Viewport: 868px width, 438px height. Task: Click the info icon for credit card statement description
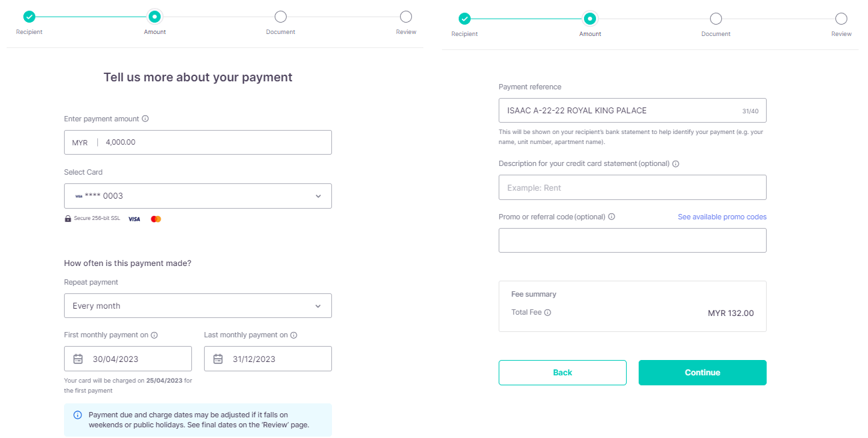click(x=675, y=163)
